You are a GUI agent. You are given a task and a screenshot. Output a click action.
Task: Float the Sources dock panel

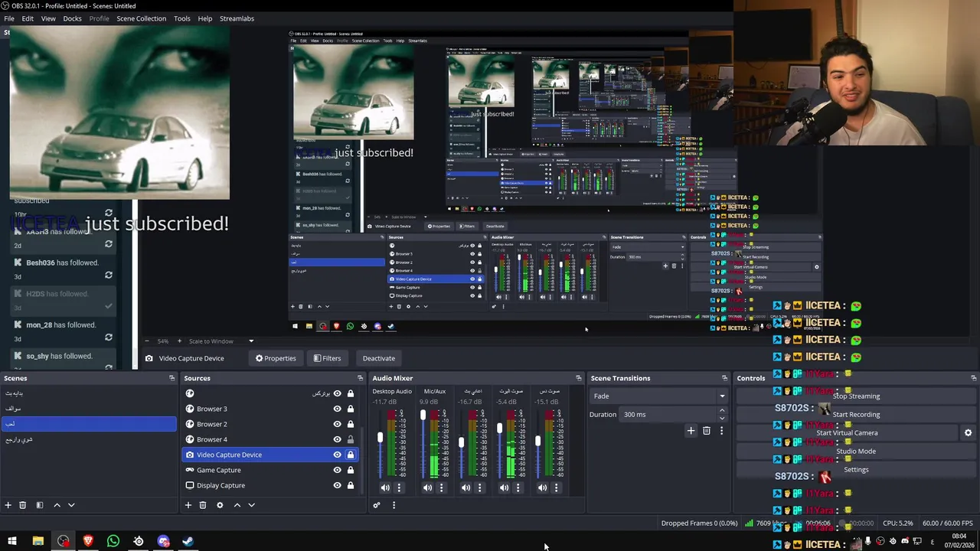coord(360,378)
